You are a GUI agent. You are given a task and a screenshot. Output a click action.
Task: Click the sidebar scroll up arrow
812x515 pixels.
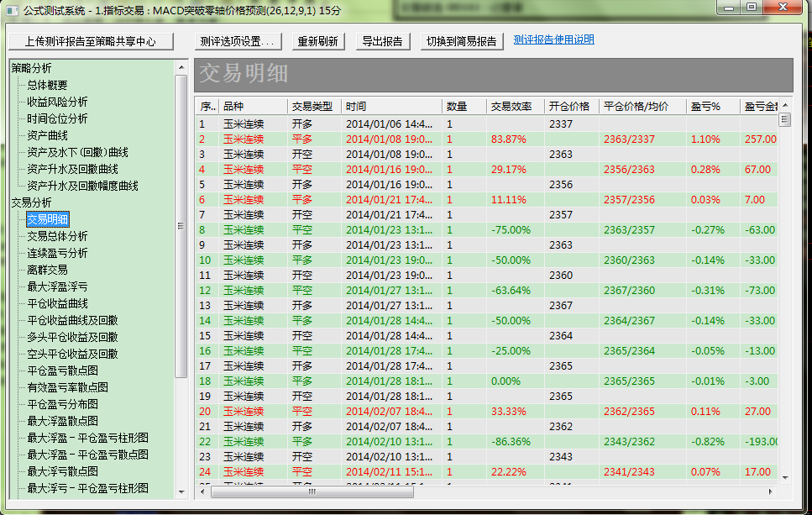coord(181,67)
